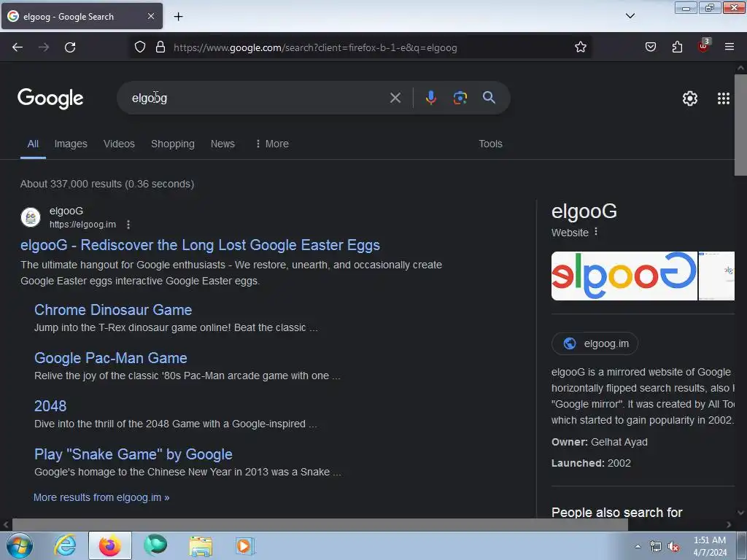Launch Windows Media Player from taskbar
Viewport: 747px width, 560px height.
[x=245, y=545]
